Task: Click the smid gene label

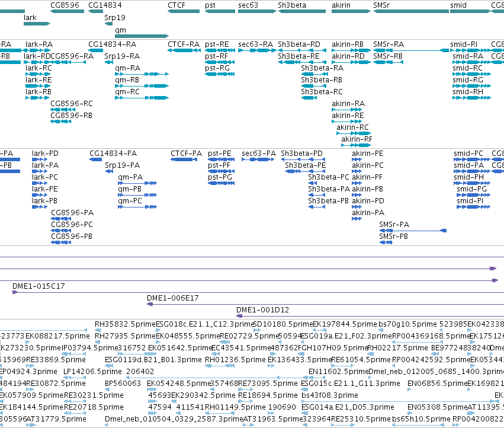Action: click(458, 5)
